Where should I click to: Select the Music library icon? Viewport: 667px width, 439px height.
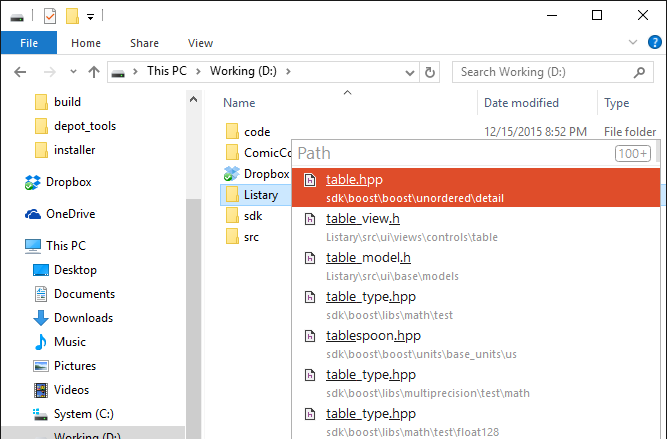41,342
